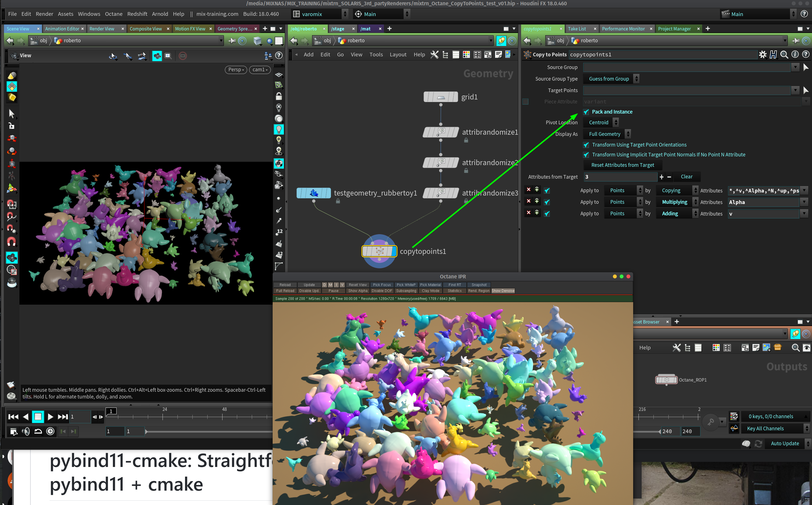Toggle Transform Using Implicit Target Point Normals

click(586, 155)
